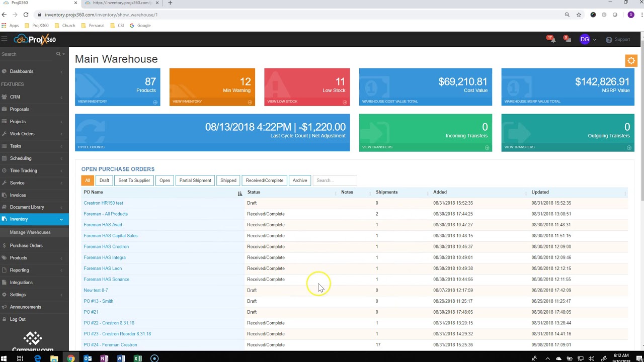Click the Chrome profile D avatar
The width and height of the screenshot is (644, 362).
[631, 15]
